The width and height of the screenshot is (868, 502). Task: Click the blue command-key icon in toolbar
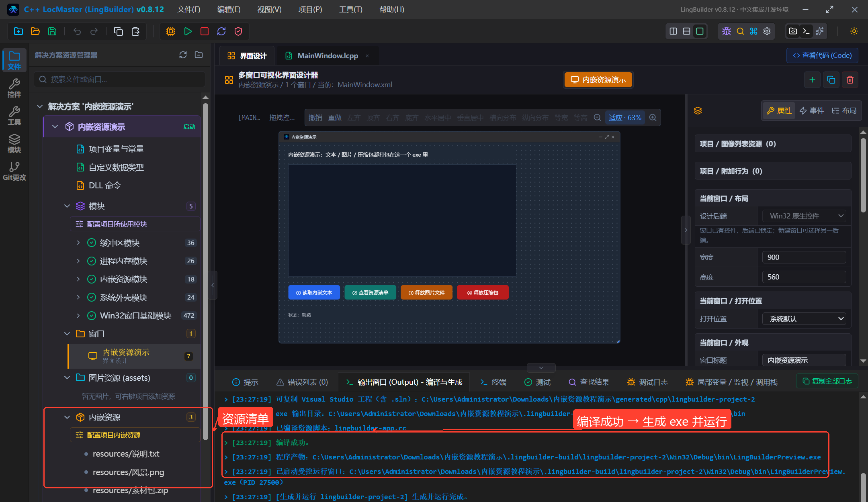pyautogui.click(x=753, y=31)
